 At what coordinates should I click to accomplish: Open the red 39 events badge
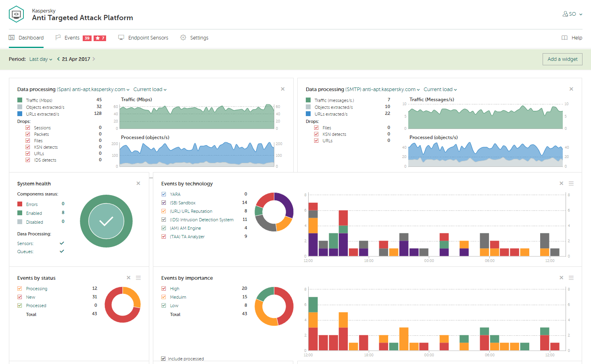pos(87,38)
